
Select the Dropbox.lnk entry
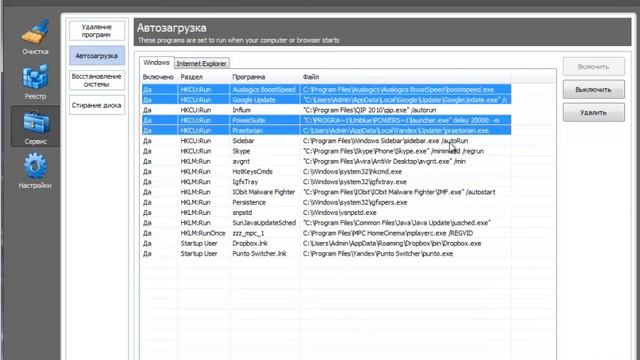[x=327, y=243]
